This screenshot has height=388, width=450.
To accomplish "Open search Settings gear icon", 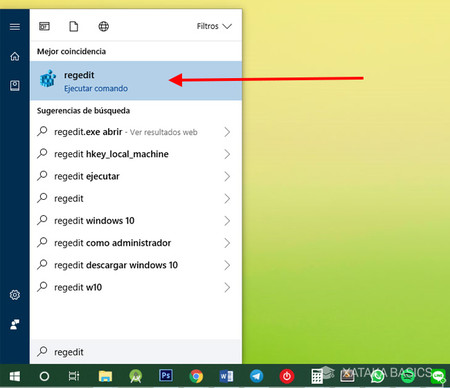I will (x=15, y=295).
